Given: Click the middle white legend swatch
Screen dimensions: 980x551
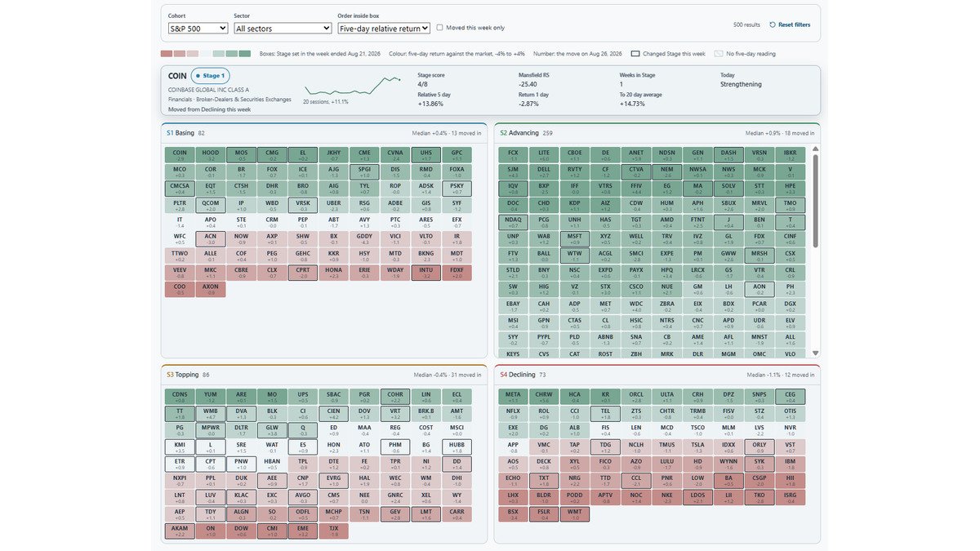Looking at the screenshot, I should 206,53.
